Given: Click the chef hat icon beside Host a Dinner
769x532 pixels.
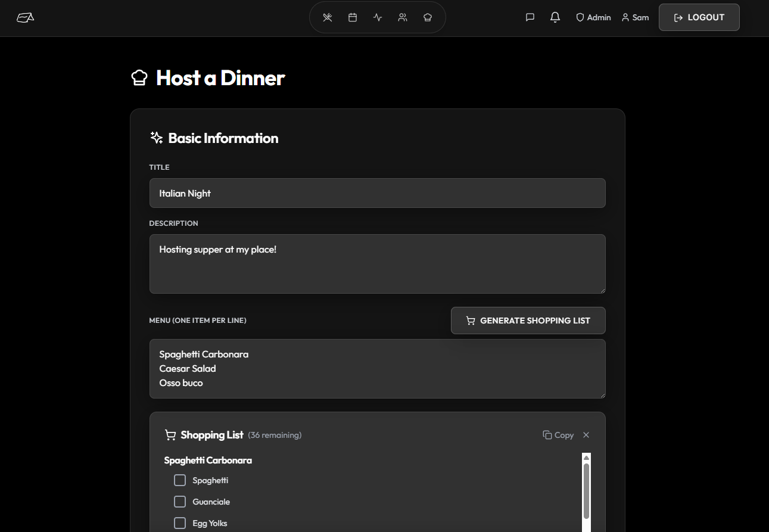Looking at the screenshot, I should (x=139, y=78).
